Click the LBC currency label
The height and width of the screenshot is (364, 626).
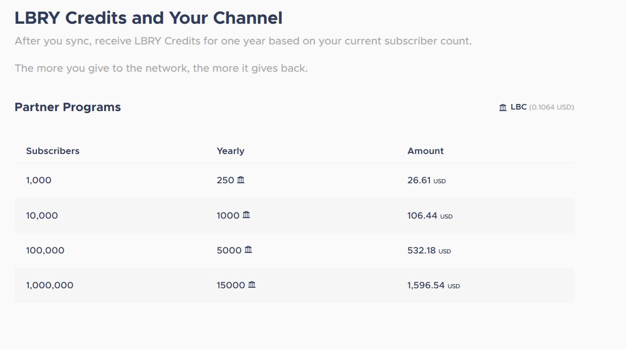pyautogui.click(x=518, y=107)
